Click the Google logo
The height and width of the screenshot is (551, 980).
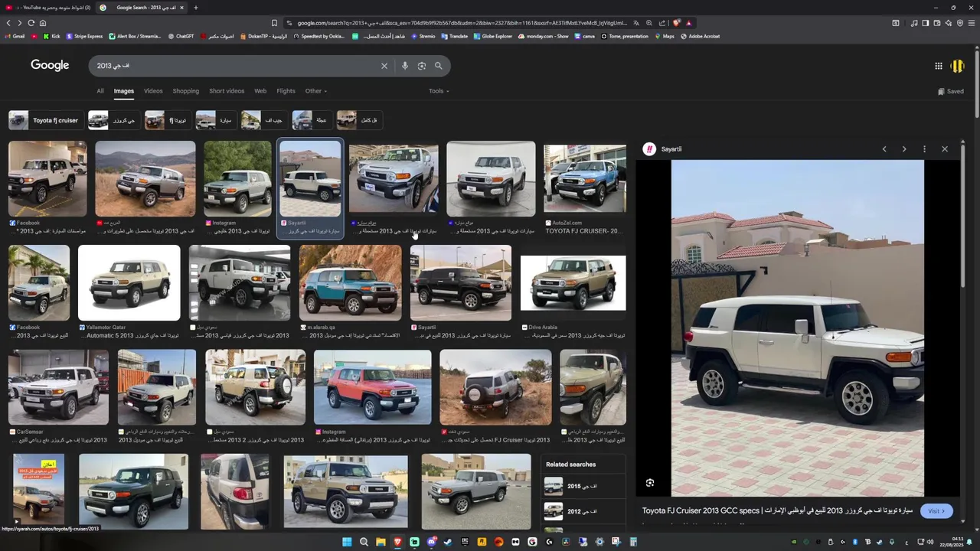click(50, 65)
